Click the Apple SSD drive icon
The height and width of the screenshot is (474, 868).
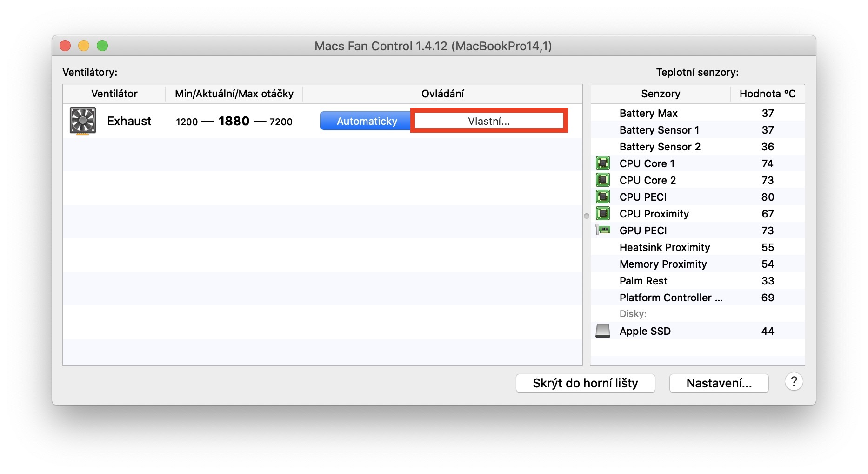(x=603, y=331)
